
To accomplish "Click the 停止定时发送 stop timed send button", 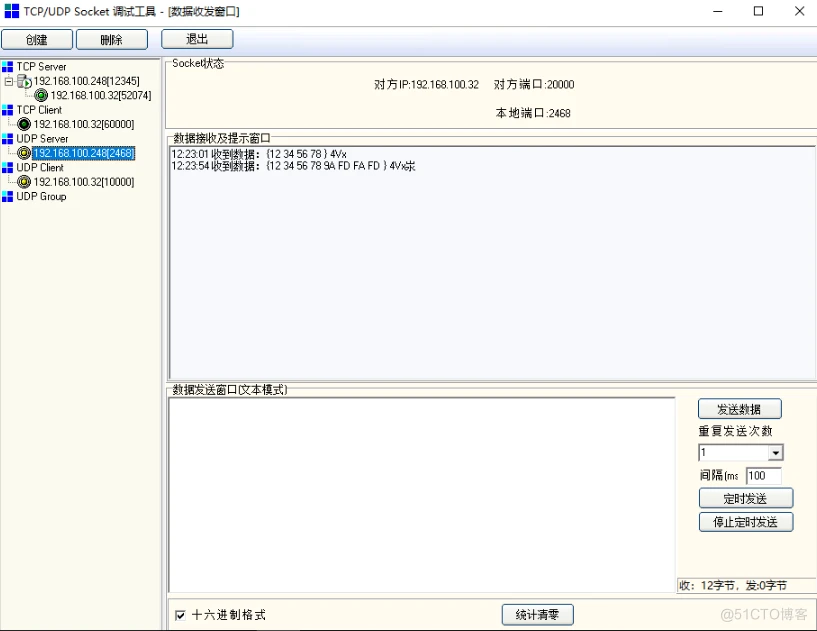I will [x=745, y=521].
